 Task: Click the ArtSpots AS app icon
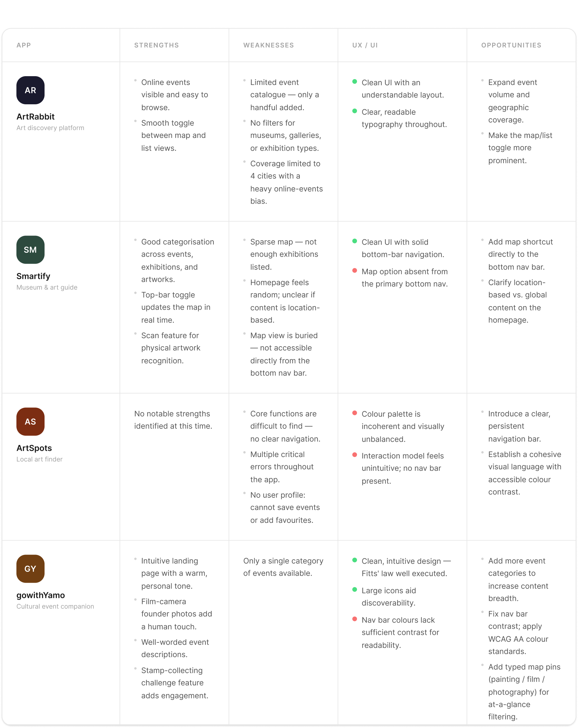tap(30, 422)
